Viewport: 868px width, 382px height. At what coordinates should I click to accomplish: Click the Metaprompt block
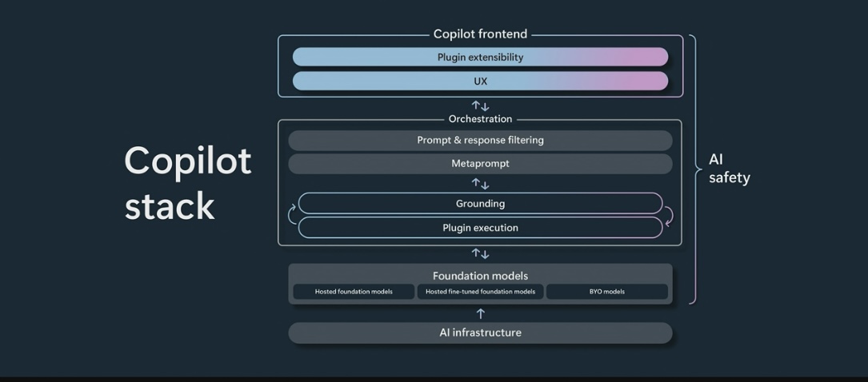click(480, 164)
